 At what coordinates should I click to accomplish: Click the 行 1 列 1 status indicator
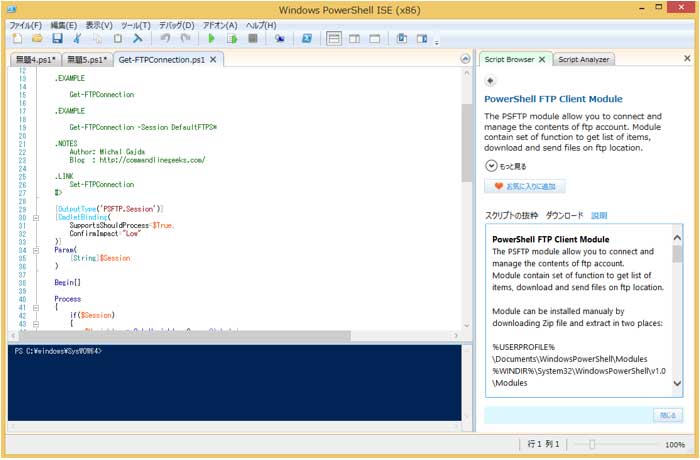[x=543, y=444]
